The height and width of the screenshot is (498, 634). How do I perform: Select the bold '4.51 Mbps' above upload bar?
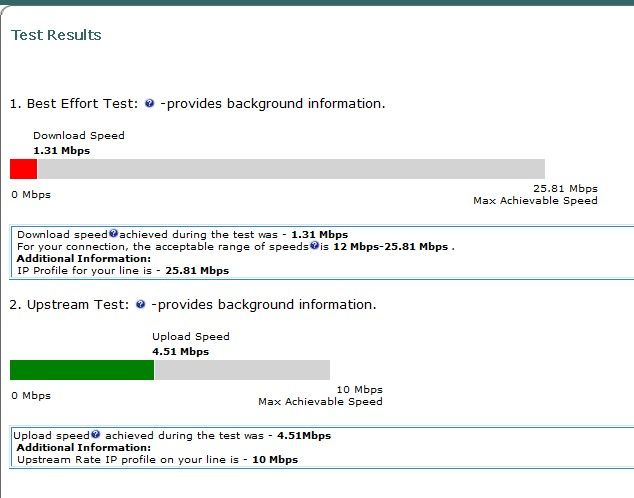point(180,352)
